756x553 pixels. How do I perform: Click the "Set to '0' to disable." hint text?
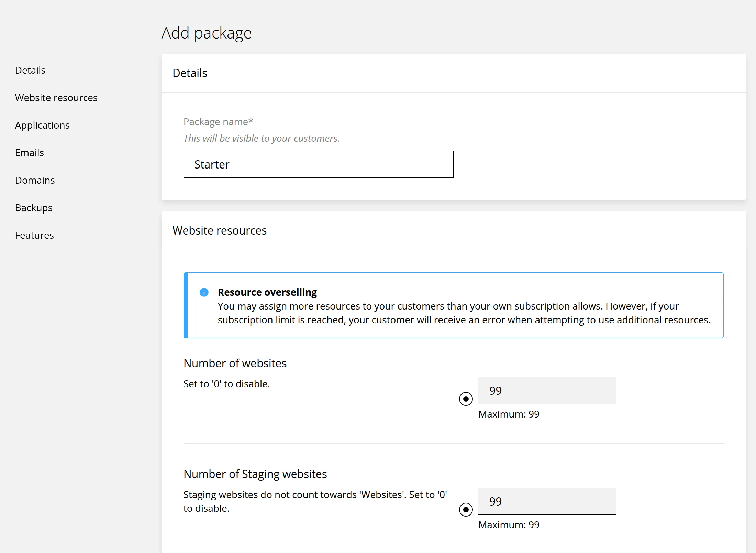[227, 384]
